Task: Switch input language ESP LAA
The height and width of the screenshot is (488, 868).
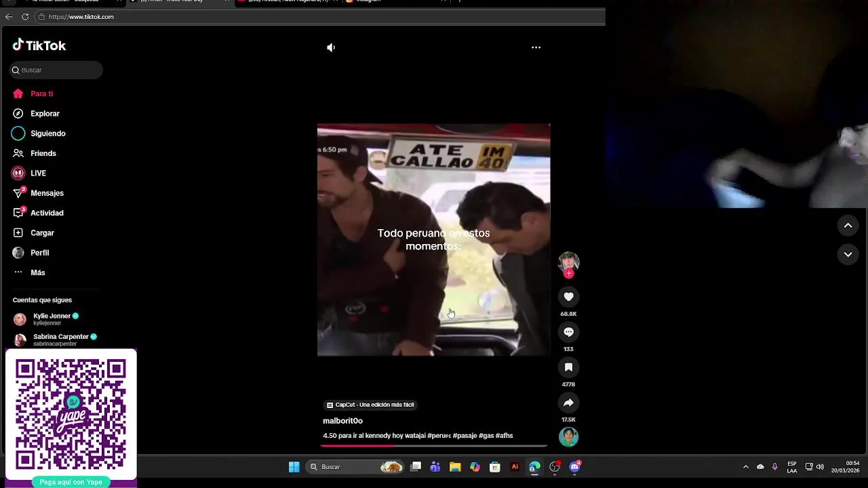Action: pos(791,467)
